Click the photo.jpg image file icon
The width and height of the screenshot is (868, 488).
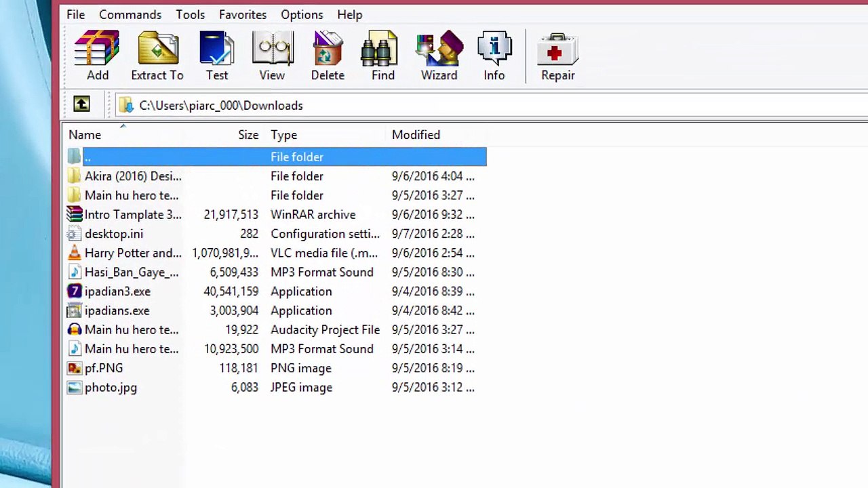coord(75,388)
